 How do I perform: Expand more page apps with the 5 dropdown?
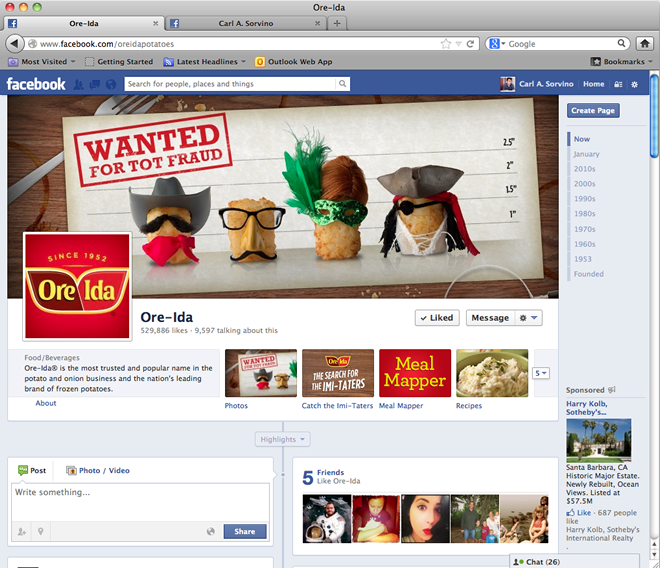541,373
